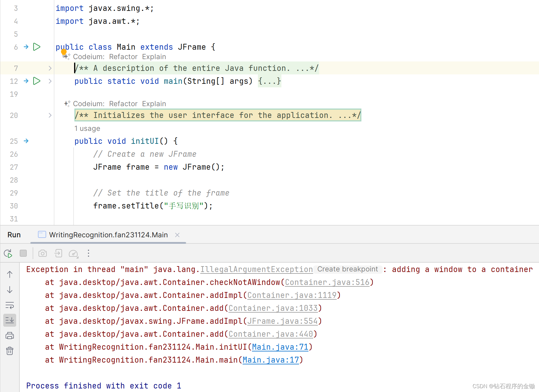Click the 'JFrame frame = new JFrame();' line
The image size is (539, 392).
pos(159,167)
